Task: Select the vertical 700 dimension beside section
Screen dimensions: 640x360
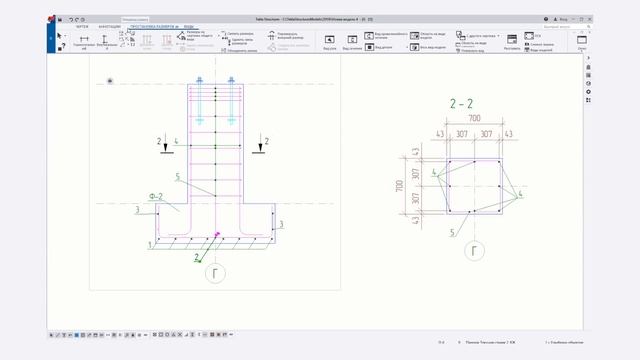Action: [x=399, y=186]
